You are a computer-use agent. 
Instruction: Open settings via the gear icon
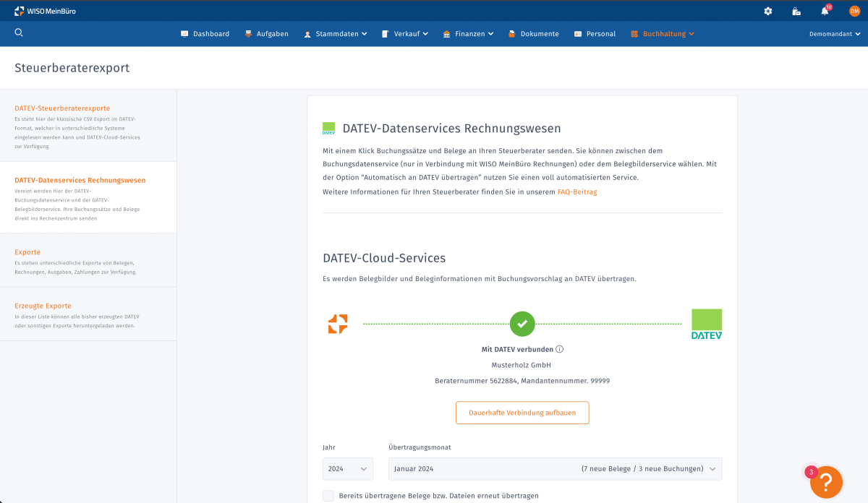[x=768, y=11]
